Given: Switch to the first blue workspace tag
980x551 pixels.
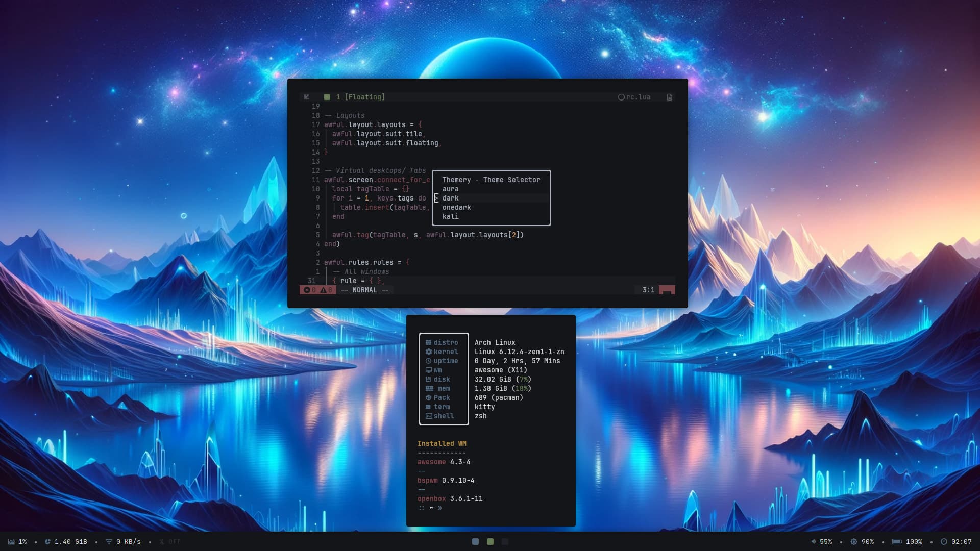Looking at the screenshot, I should click(x=475, y=542).
